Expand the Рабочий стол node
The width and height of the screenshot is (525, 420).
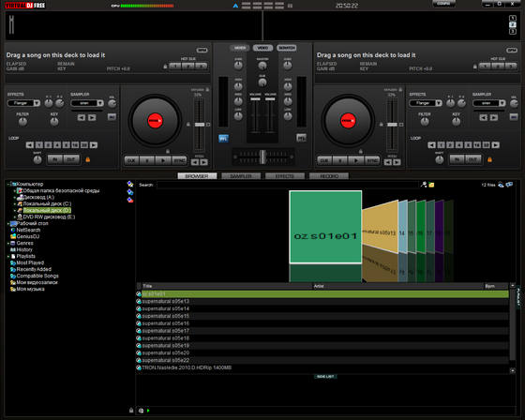(8, 223)
